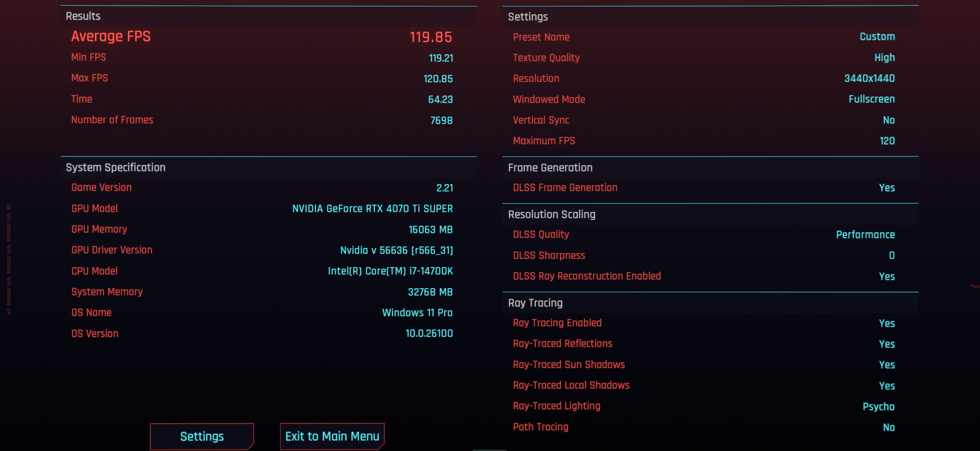
Task: Click the Ray Tracing Enabled Yes value
Action: pos(886,323)
